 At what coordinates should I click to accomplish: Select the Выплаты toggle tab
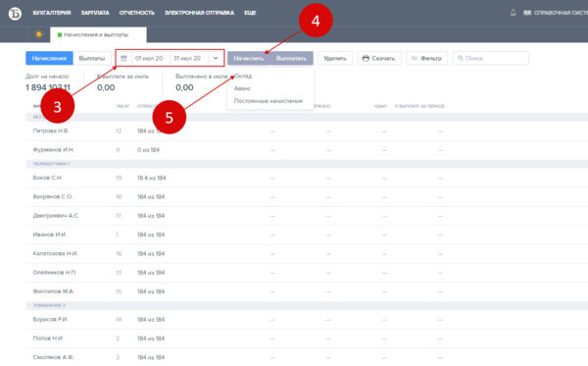(x=92, y=58)
